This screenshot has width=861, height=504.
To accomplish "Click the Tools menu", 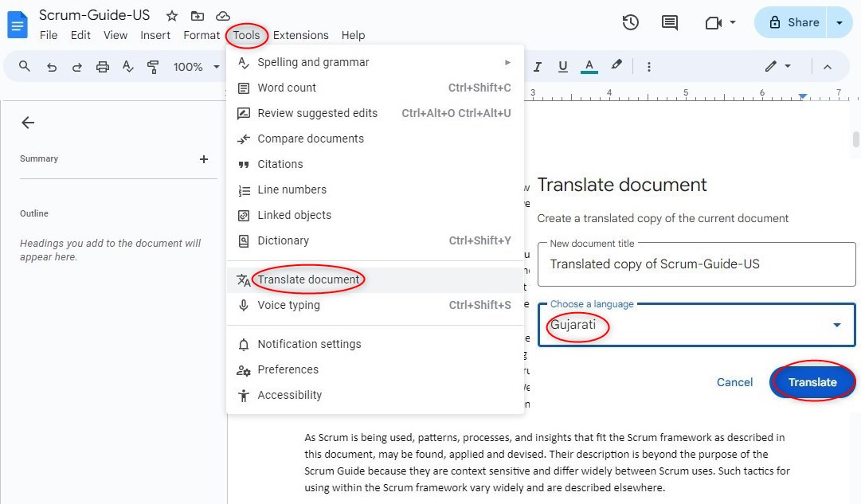I will (x=246, y=35).
